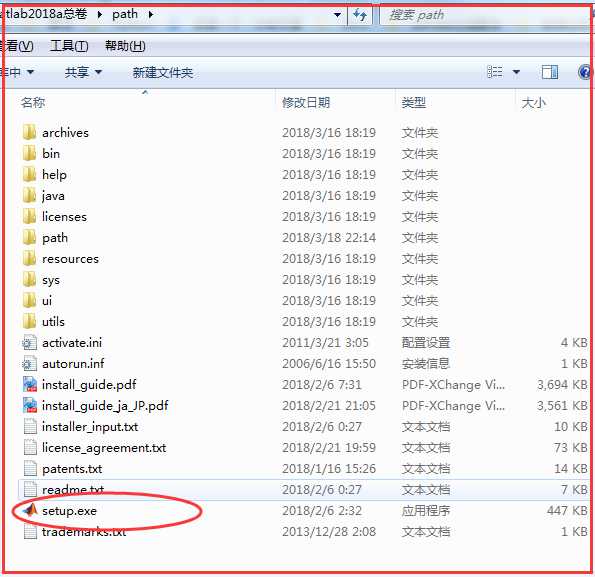Click the 应用程序 type cell
The width and height of the screenshot is (595, 577).
point(426,511)
